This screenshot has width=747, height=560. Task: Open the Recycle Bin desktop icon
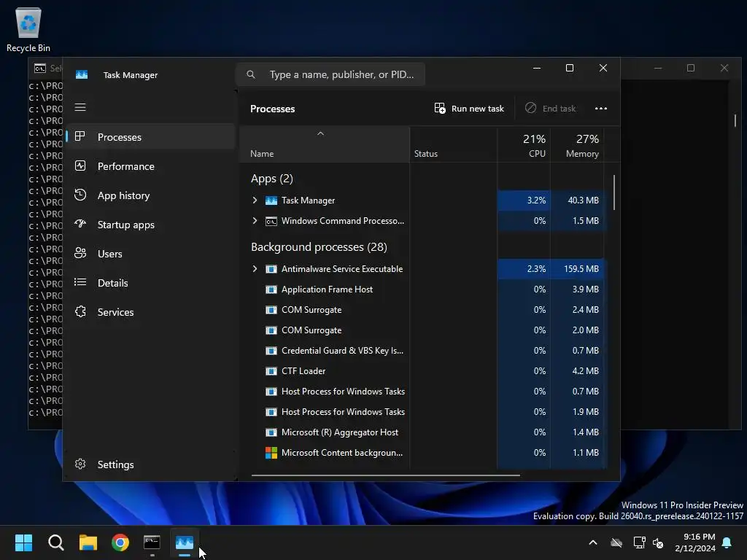pos(28,29)
